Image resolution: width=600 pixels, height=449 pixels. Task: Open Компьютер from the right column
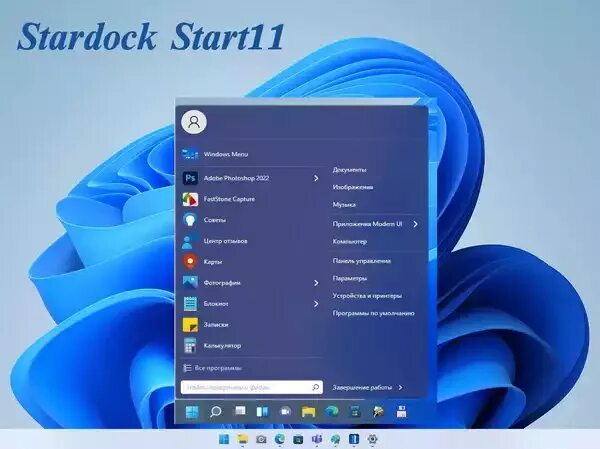pos(350,242)
